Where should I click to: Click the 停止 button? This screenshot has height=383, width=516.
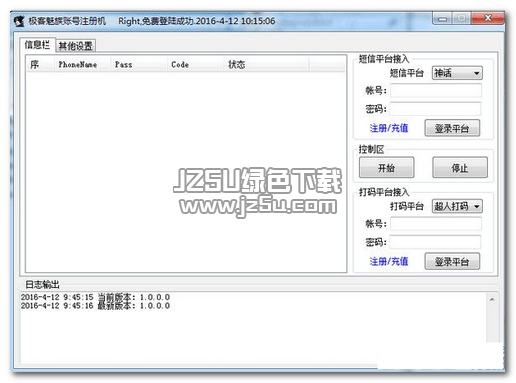click(460, 167)
